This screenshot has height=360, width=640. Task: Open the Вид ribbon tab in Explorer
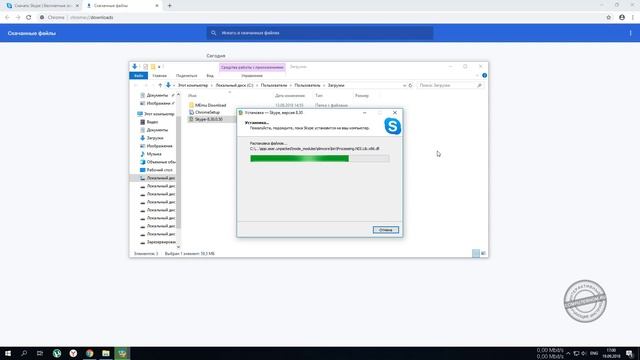coord(210,76)
